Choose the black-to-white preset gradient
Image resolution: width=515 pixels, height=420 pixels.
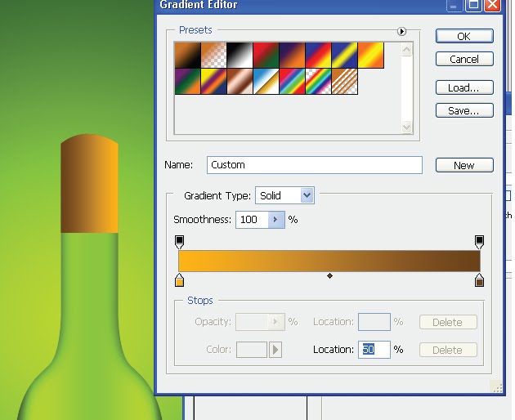coord(240,56)
